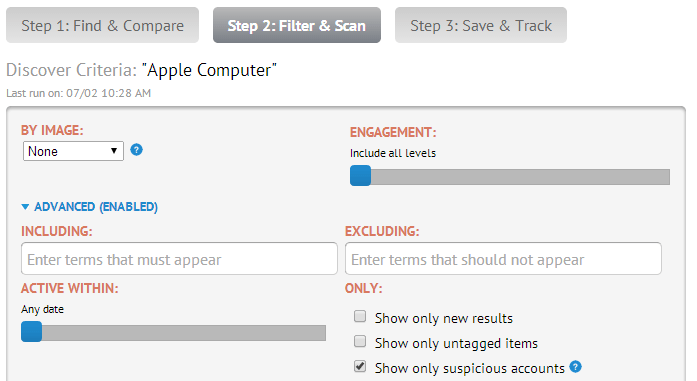Open the By Image None dropdown
Screen dimensions: 697x381
coord(73,151)
